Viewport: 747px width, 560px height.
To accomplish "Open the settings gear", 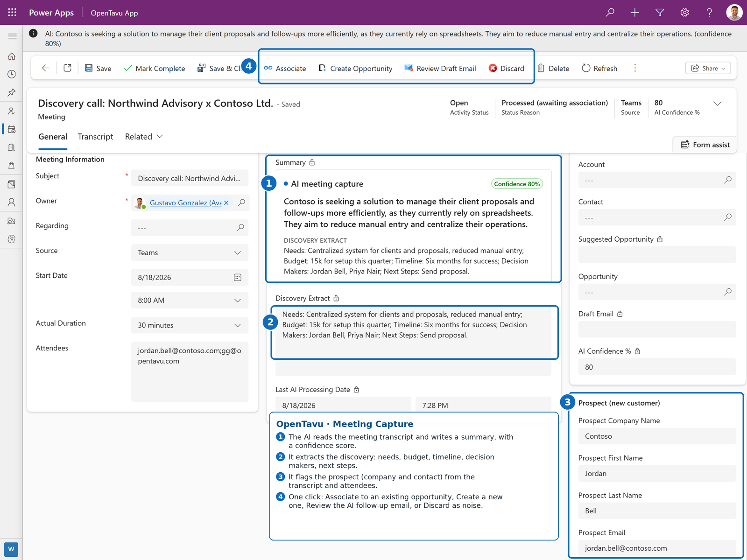I will tap(684, 13).
